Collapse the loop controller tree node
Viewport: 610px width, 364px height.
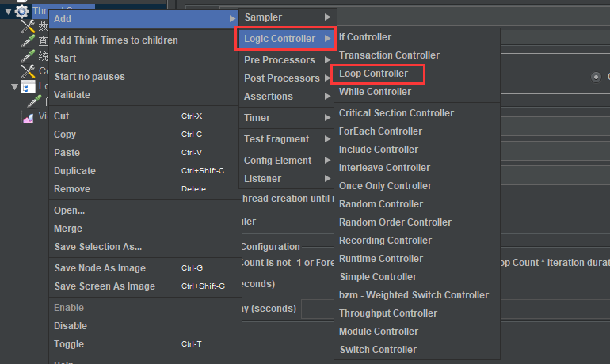coord(13,86)
